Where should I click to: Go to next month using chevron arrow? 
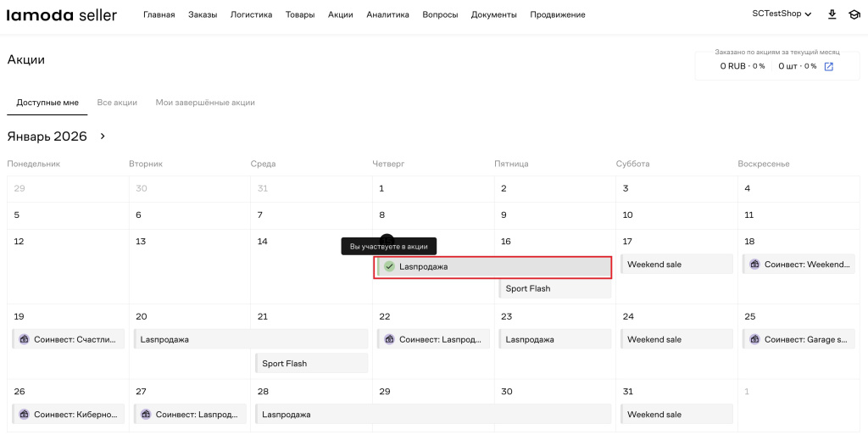click(103, 137)
